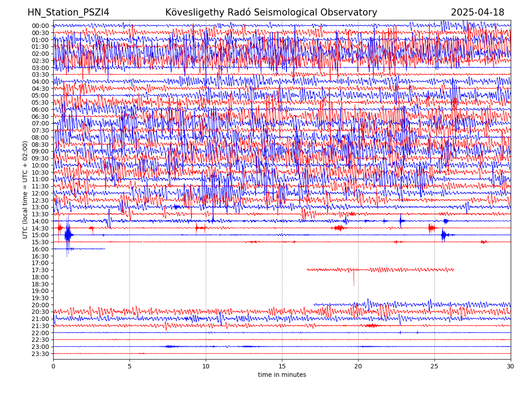Screen dimensions: 532x399
Task: Click the 0 tick on the x-axis
Action: point(53,367)
